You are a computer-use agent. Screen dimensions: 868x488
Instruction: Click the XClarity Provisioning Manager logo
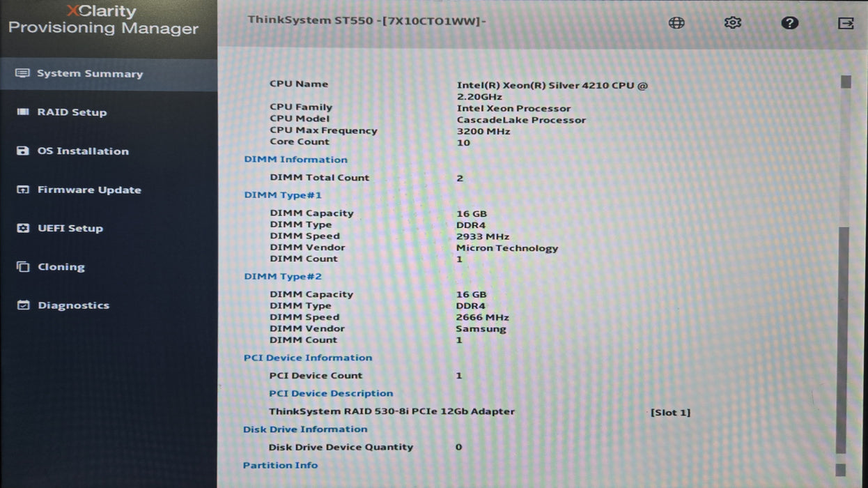tap(103, 20)
